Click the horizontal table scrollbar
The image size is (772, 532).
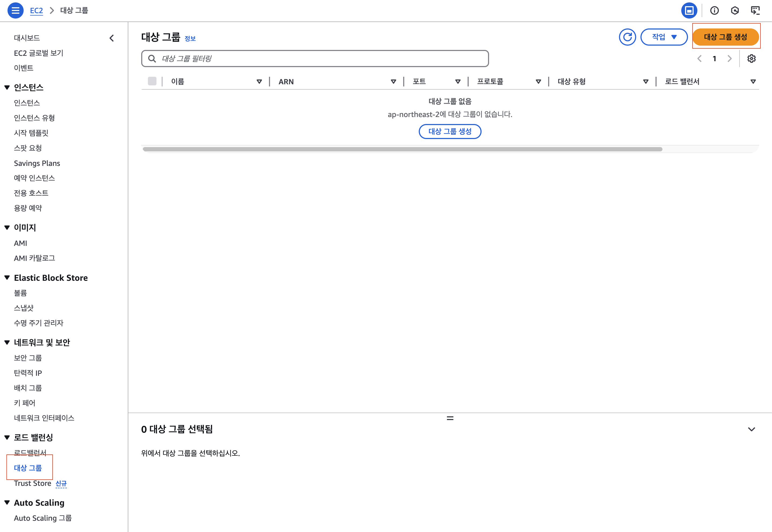pos(402,149)
